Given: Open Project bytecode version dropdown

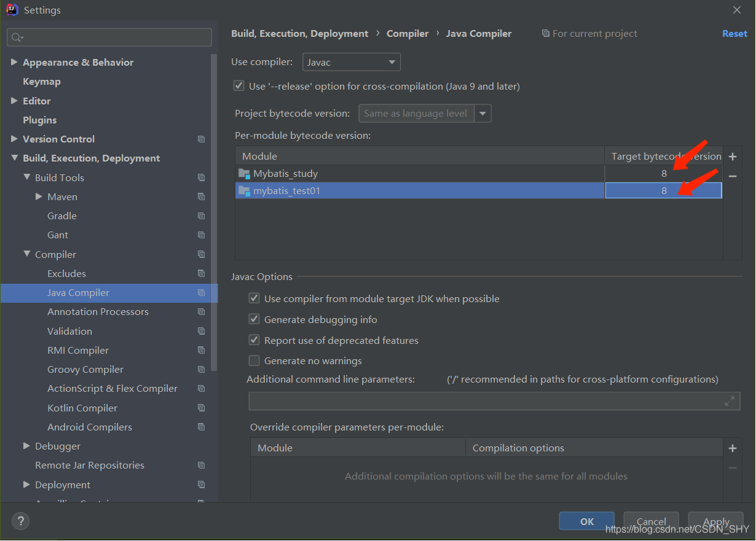Looking at the screenshot, I should coord(483,114).
